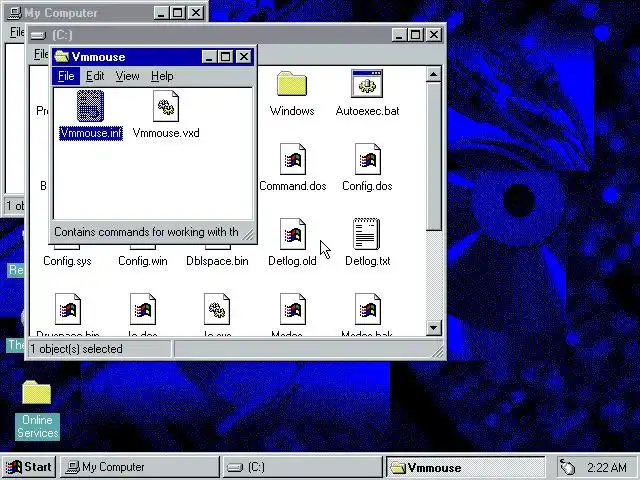Click the Online Services desktop folder icon
The height and width of the screenshot is (480, 640).
(37, 393)
